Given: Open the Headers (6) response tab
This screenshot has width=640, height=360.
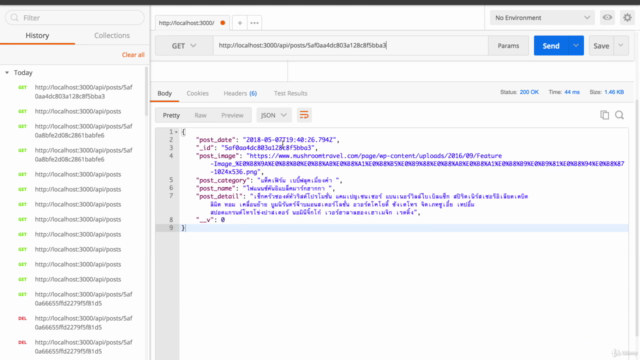Looking at the screenshot, I should pyautogui.click(x=240, y=93).
